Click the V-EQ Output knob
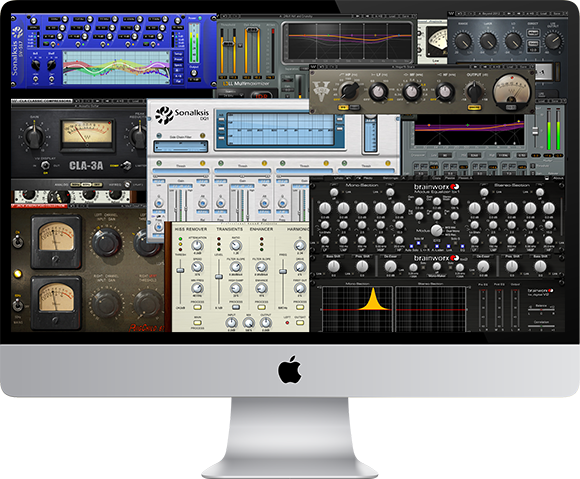This screenshot has width=580, height=479. 475,91
